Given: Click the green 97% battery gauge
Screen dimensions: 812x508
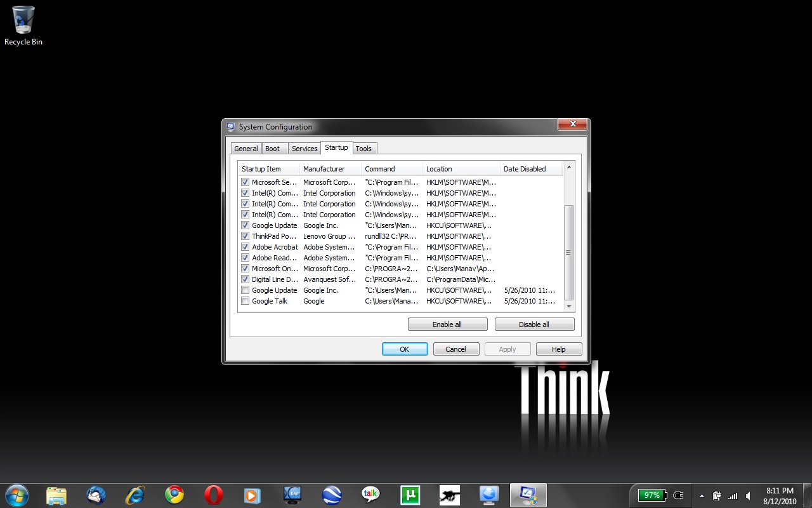Looking at the screenshot, I should coord(652,495).
